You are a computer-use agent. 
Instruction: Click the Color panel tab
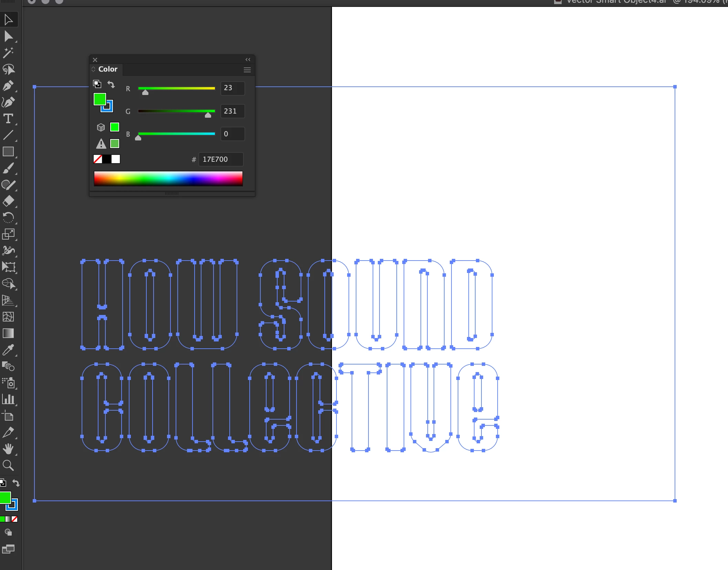click(x=108, y=69)
